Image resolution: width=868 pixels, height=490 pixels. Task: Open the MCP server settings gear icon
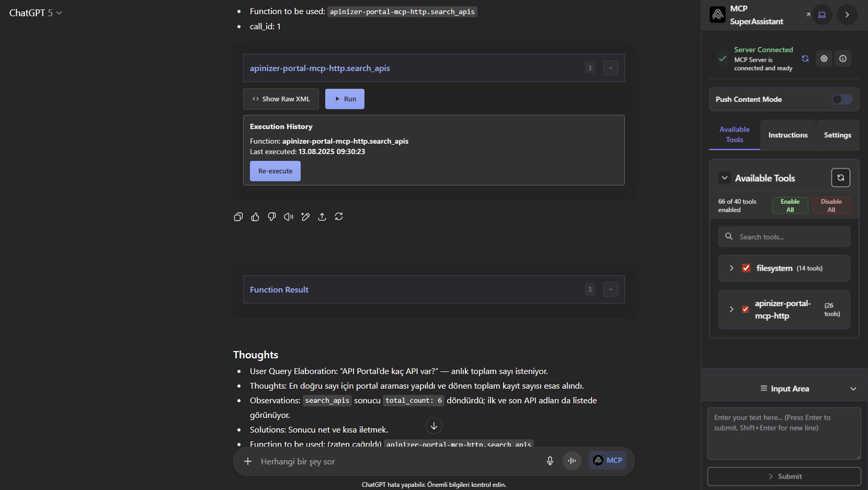click(824, 59)
